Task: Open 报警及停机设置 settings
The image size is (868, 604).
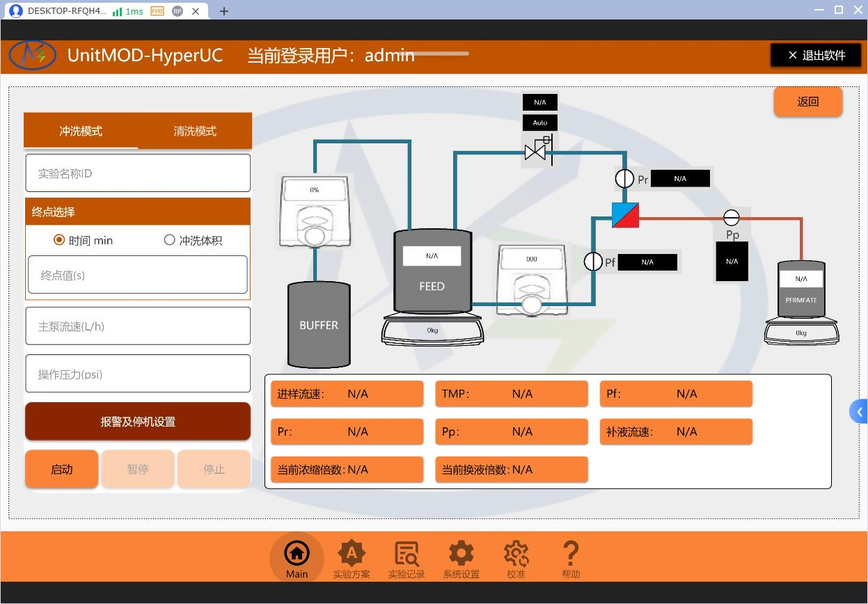Action: pyautogui.click(x=138, y=421)
